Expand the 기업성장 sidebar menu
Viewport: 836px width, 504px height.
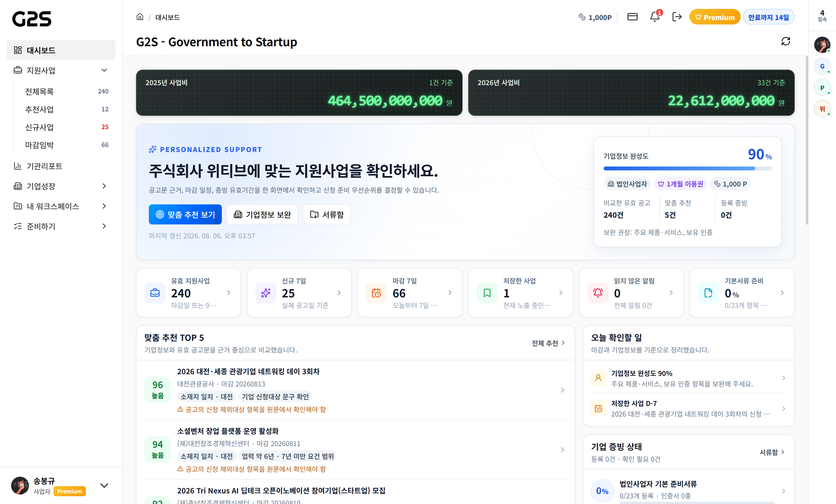104,186
